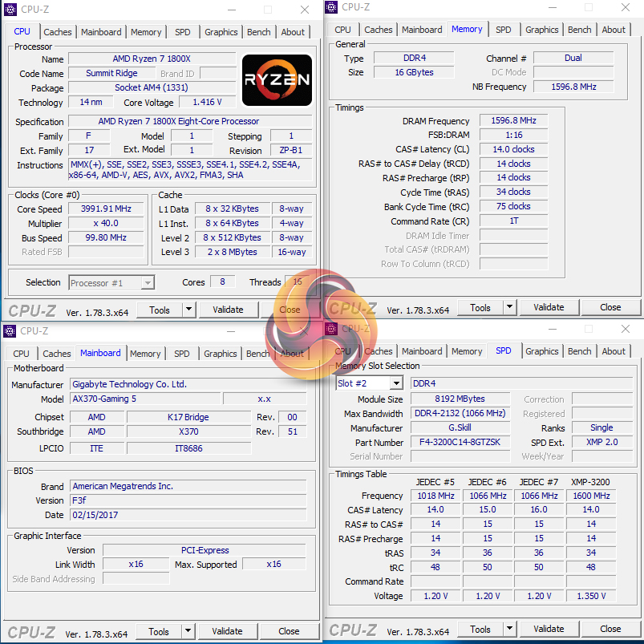
Task: Open Mainboard tab in Memory window
Action: click(x=422, y=30)
